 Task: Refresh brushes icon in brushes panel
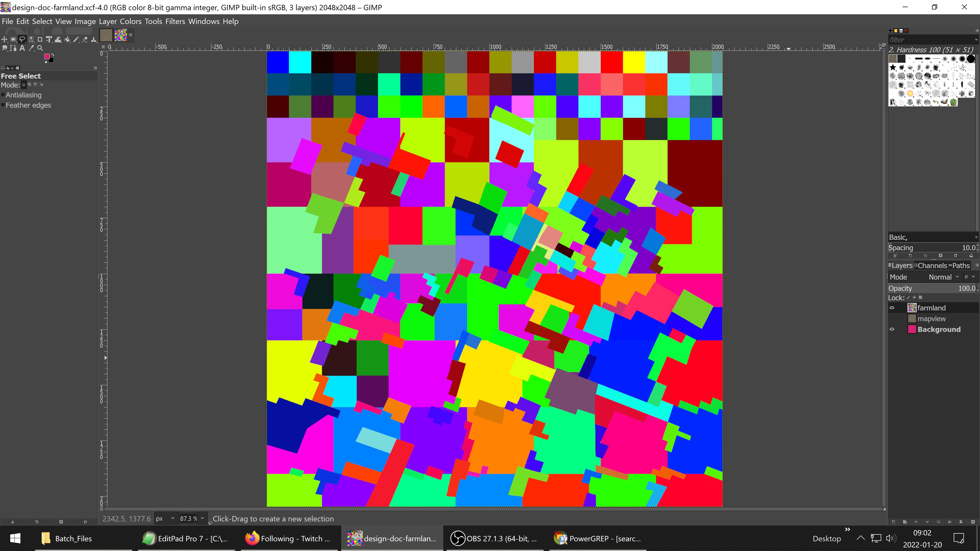[x=956, y=256]
